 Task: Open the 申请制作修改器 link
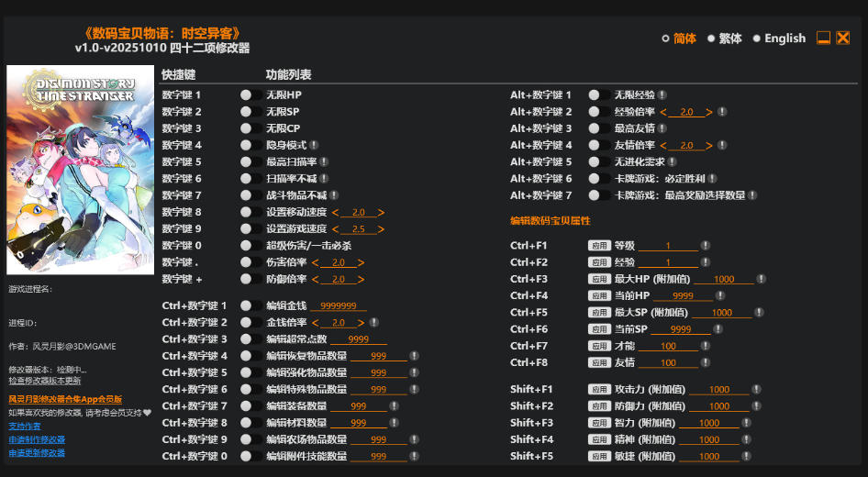(37, 439)
